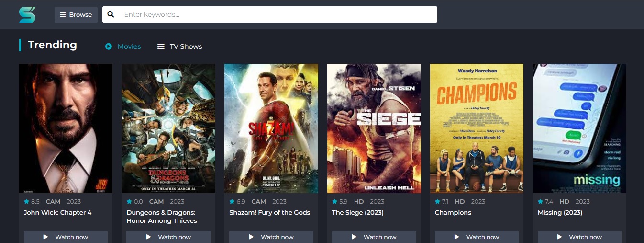The image size is (644, 243).
Task: Click the CAM label under Dungeons & Dragons
Action: (156, 202)
